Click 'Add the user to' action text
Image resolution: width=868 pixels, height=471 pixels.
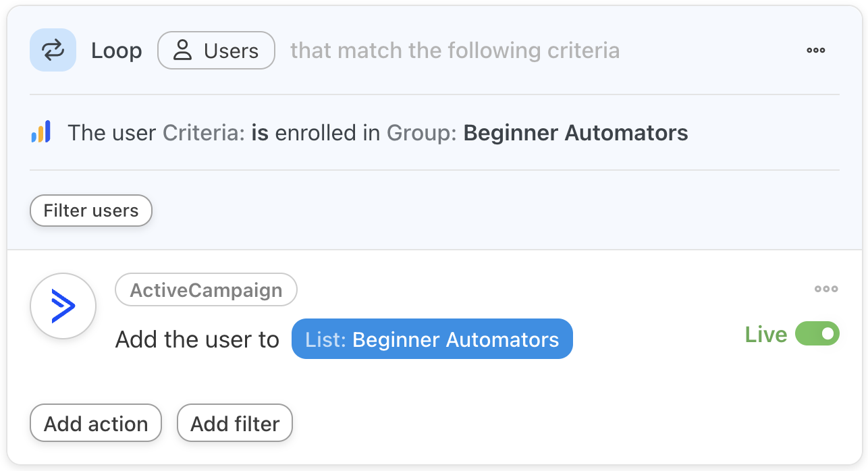tap(197, 339)
